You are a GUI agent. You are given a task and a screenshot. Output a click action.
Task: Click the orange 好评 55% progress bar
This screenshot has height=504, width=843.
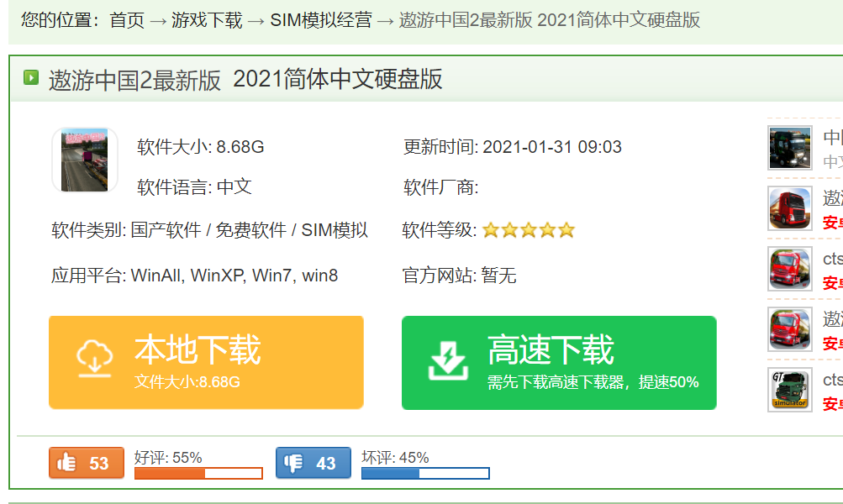pyautogui.click(x=198, y=474)
